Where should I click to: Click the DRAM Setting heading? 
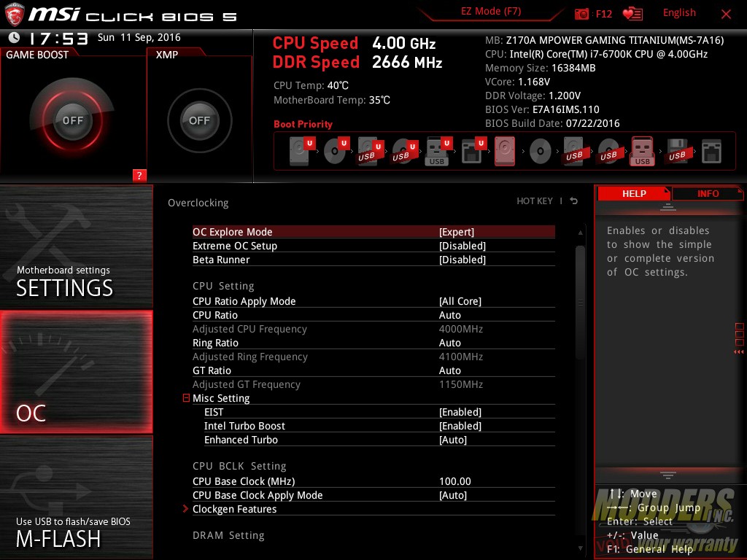[228, 535]
